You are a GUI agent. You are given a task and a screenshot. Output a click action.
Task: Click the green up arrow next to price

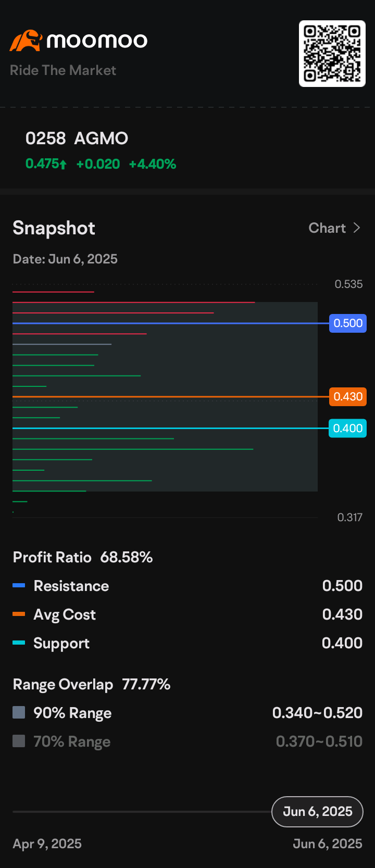tap(63, 165)
